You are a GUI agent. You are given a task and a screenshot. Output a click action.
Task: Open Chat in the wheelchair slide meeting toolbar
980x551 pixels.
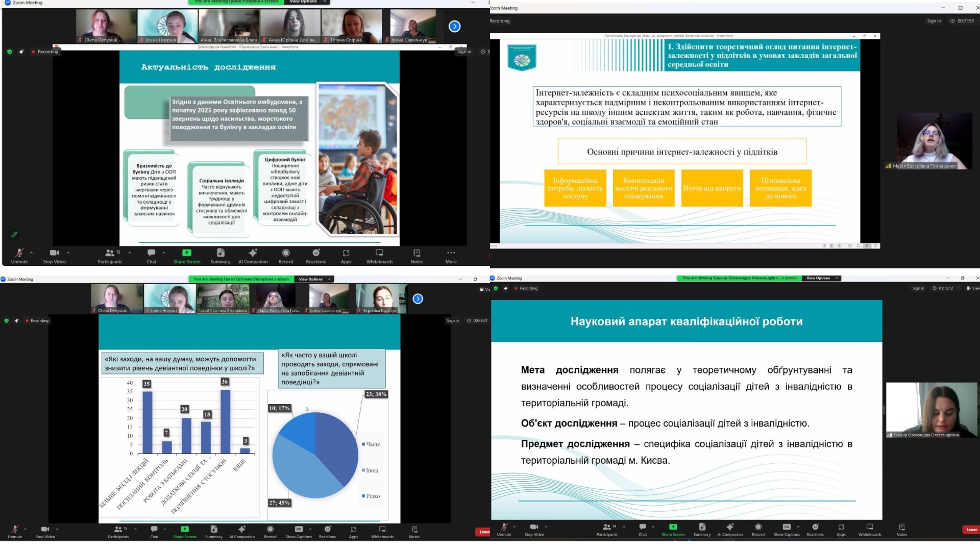pyautogui.click(x=152, y=255)
